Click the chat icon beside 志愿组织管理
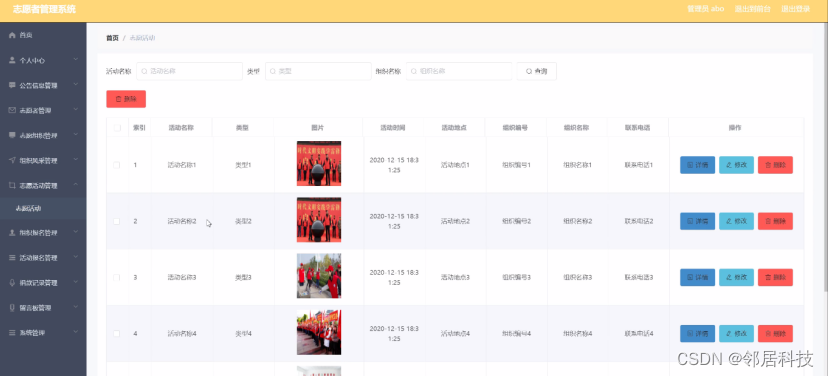Image resolution: width=829 pixels, height=377 pixels. click(12, 135)
